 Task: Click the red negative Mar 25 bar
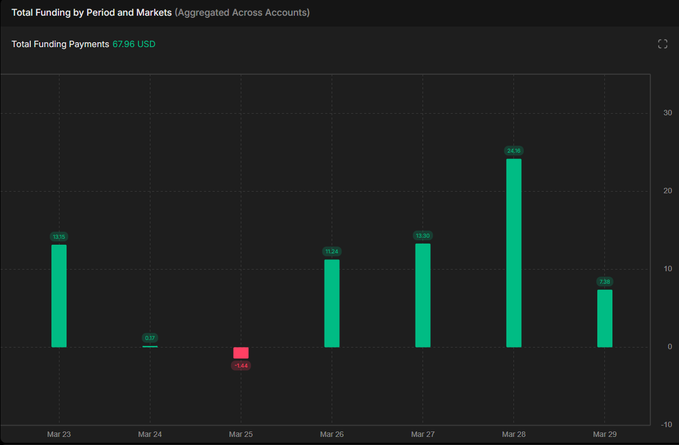pos(241,353)
